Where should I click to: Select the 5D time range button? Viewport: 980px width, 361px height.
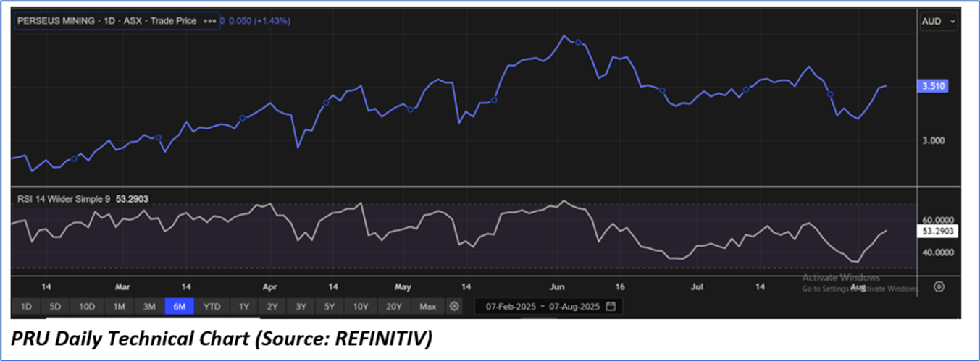point(56,307)
